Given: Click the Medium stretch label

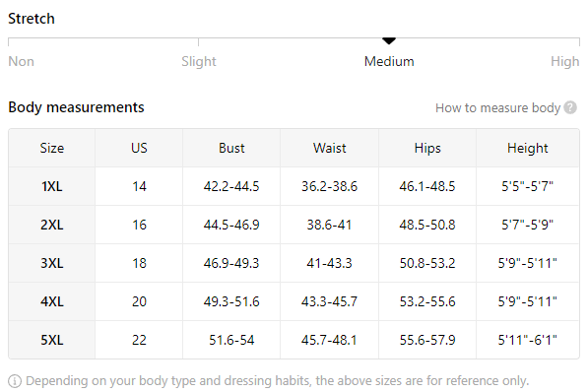Looking at the screenshot, I should tap(389, 61).
